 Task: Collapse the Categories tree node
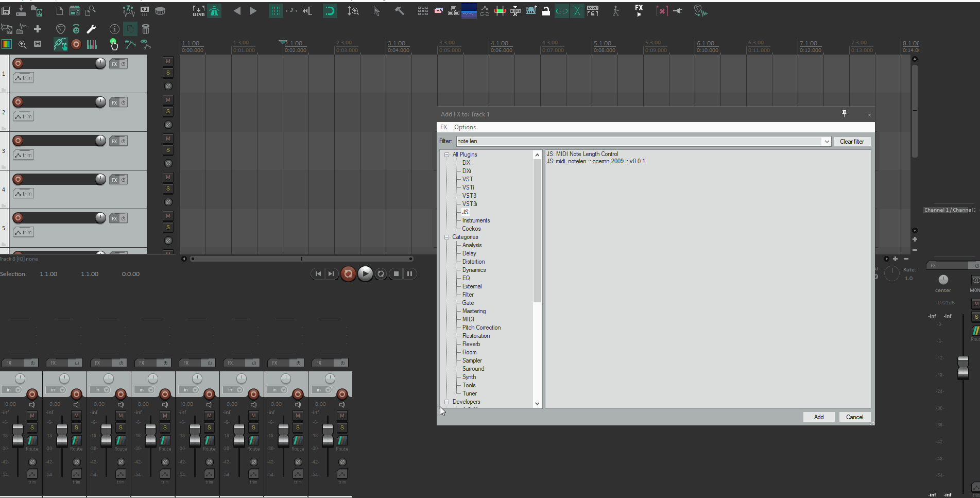click(447, 237)
